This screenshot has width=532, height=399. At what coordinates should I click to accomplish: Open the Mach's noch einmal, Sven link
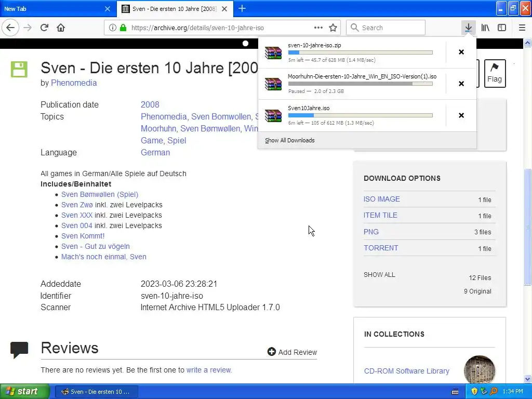coord(104,257)
